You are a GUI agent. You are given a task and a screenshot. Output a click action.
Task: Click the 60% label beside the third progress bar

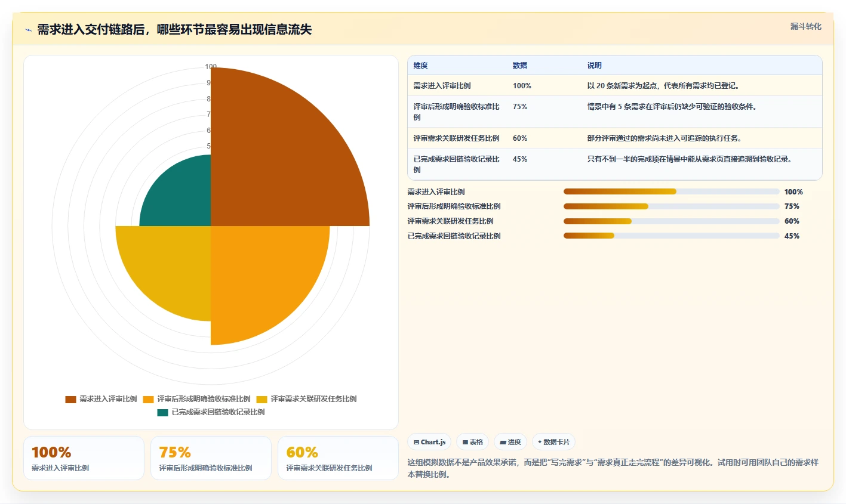tap(792, 221)
